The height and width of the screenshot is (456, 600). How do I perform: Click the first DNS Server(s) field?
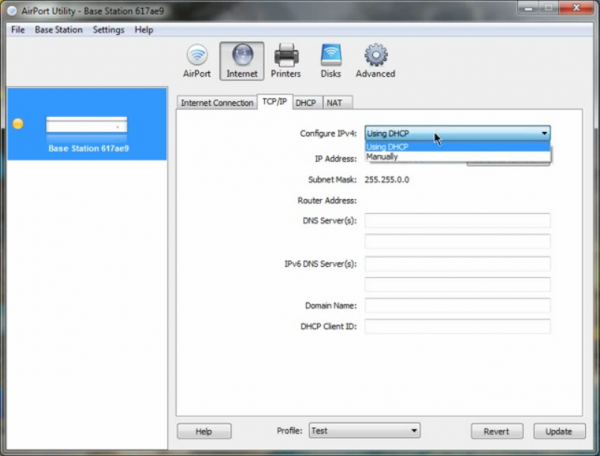click(x=458, y=221)
